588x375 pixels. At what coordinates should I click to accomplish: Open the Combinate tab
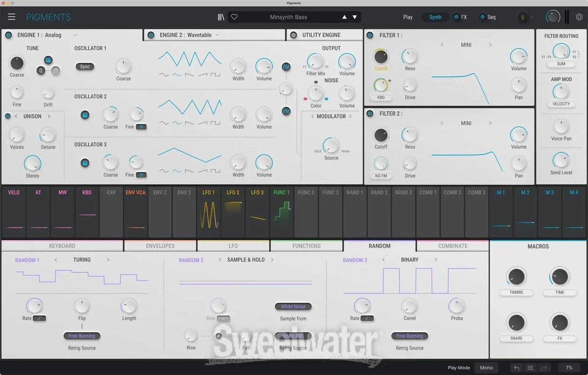452,246
